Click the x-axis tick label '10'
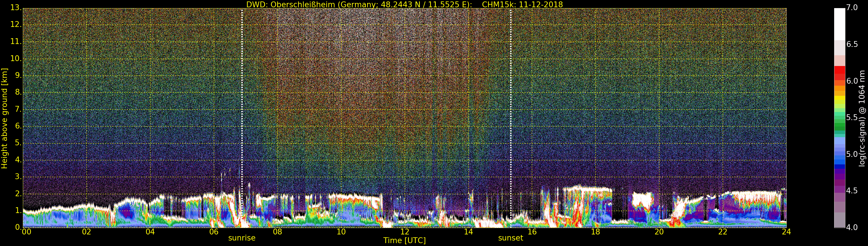Screen dimensions: 868x246 [x=341, y=232]
